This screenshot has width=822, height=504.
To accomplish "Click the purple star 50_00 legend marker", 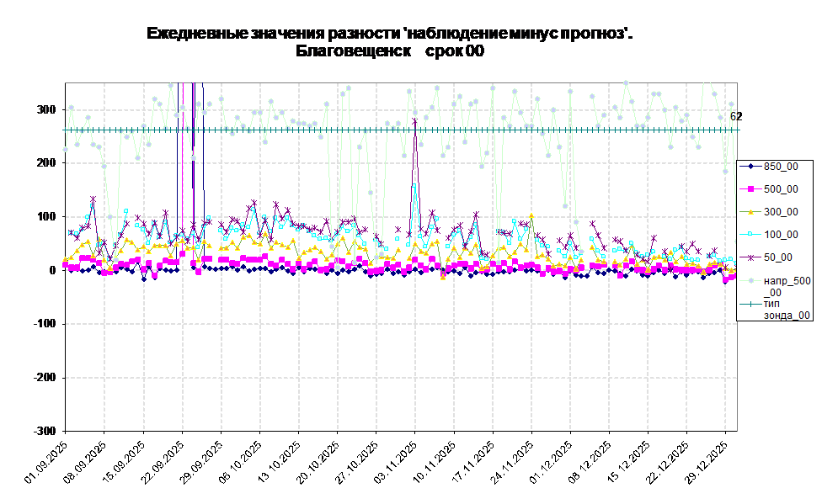I will 750,257.
